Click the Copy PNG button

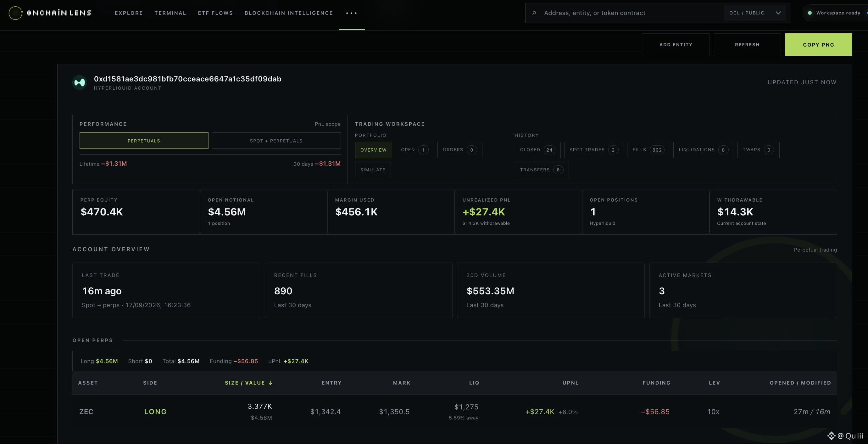[x=818, y=44]
